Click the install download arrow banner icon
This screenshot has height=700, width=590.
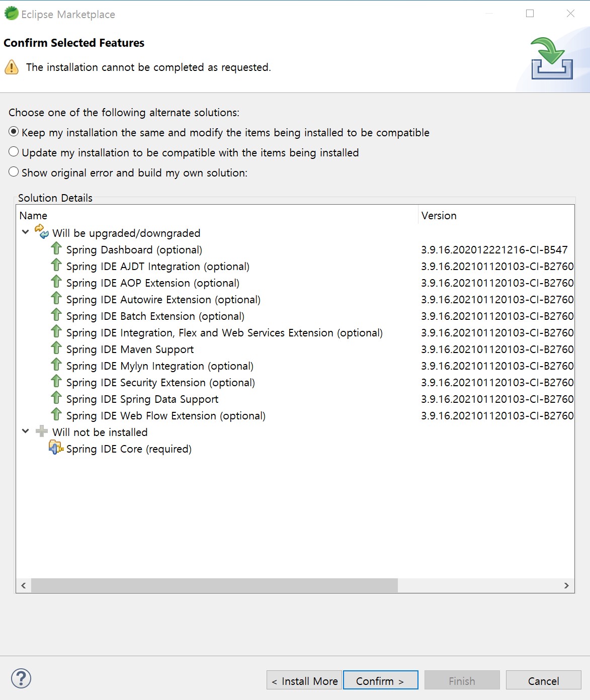pos(552,58)
